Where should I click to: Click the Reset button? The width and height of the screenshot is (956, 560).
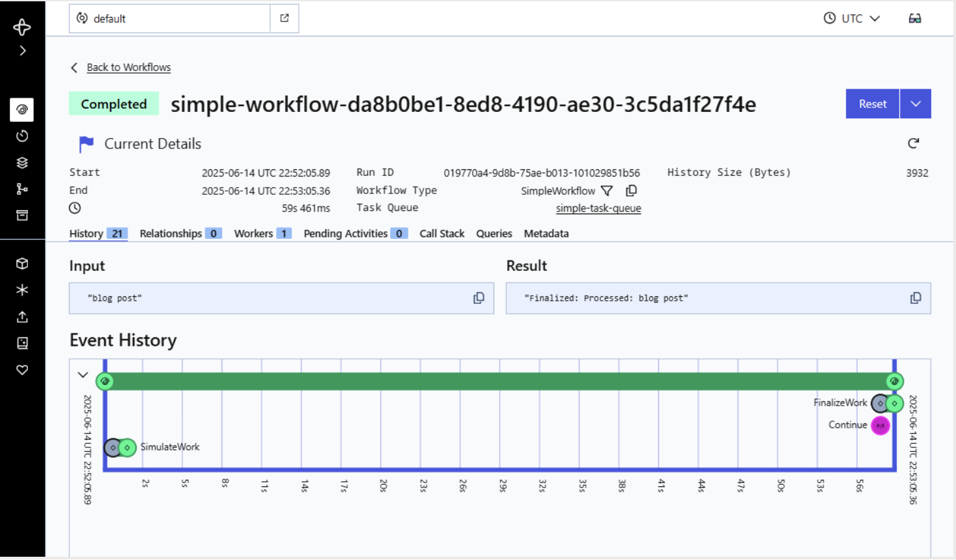[x=873, y=104]
